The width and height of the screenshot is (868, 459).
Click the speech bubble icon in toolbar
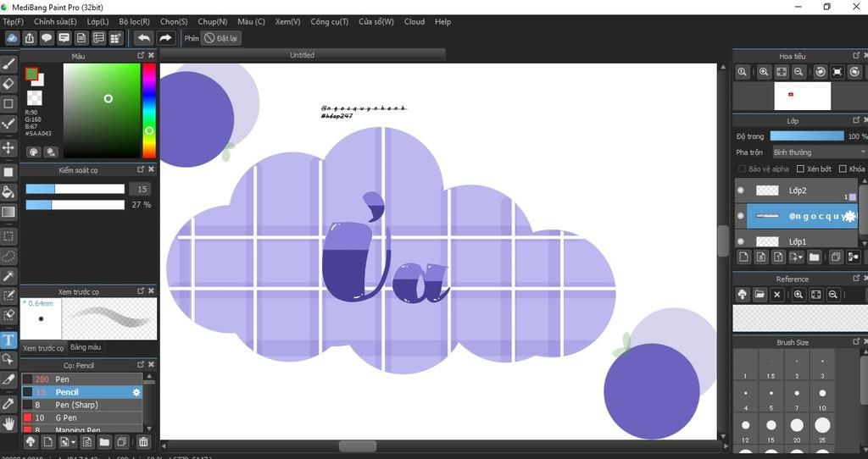pyautogui.click(x=47, y=38)
